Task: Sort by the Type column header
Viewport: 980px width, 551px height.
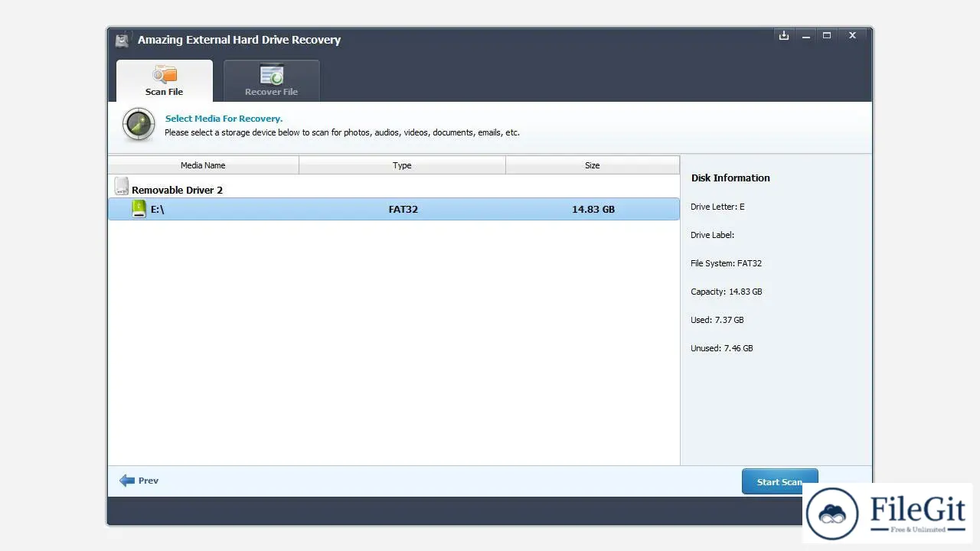Action: click(402, 165)
